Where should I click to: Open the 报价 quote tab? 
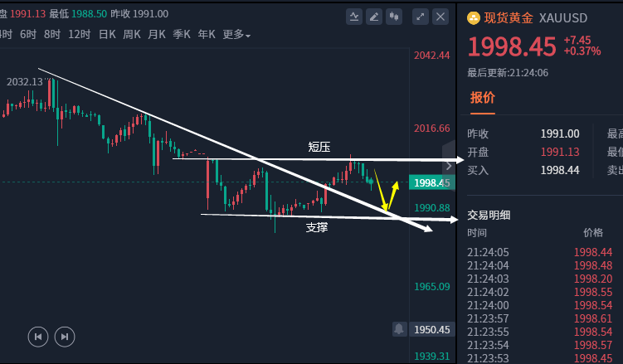483,98
